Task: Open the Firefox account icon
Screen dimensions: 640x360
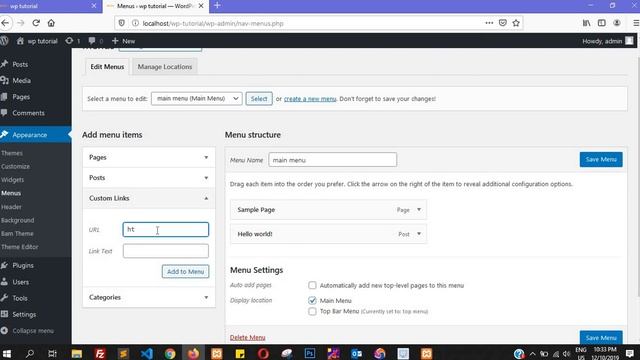Action: tap(617, 23)
